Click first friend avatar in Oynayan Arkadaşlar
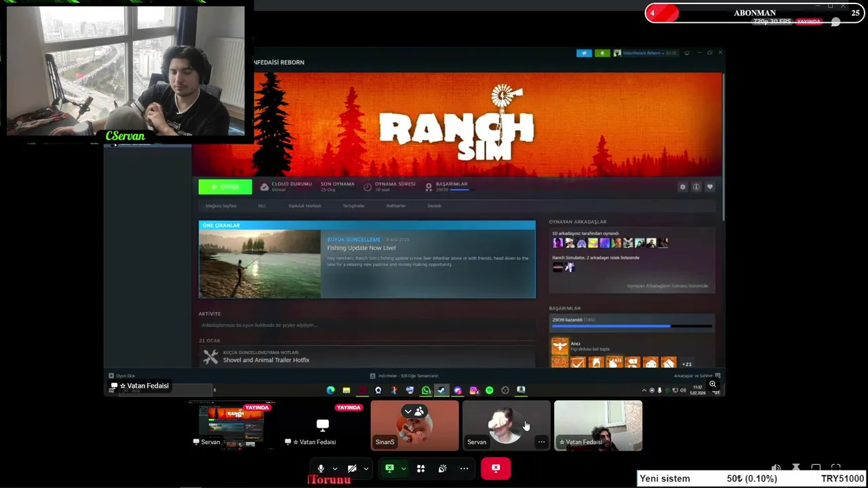This screenshot has height=488, width=868. click(557, 243)
